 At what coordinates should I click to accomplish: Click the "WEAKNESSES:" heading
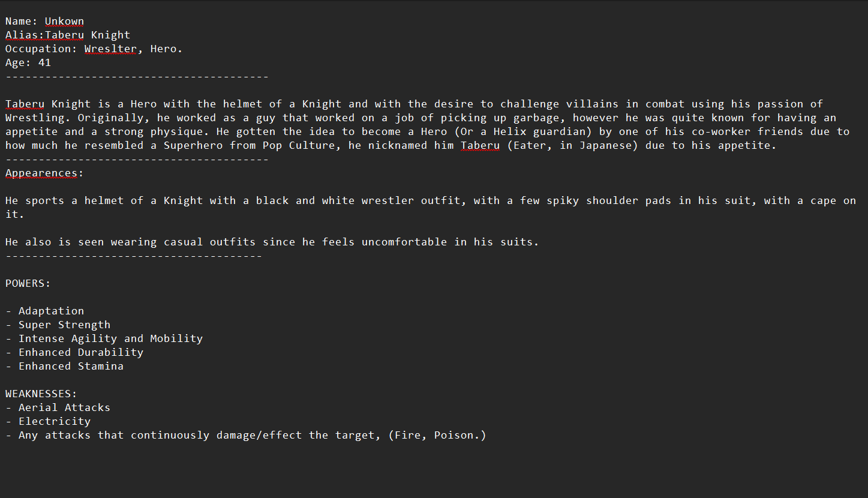[41, 394]
